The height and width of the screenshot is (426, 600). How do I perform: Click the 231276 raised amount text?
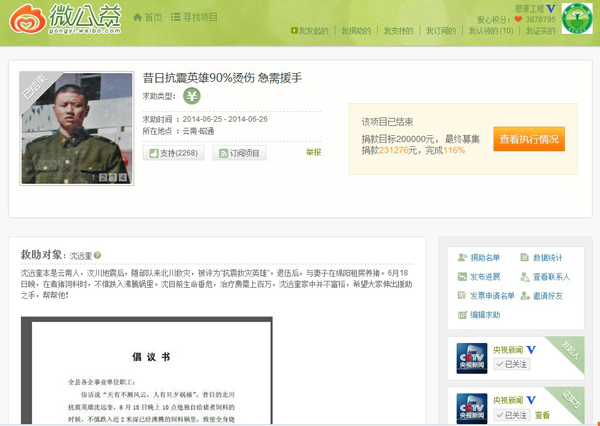coord(393,150)
